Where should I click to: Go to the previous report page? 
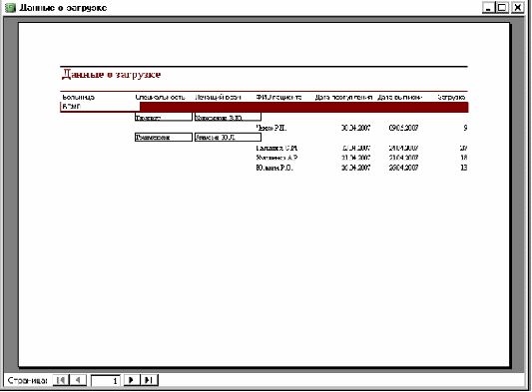[x=78, y=380]
